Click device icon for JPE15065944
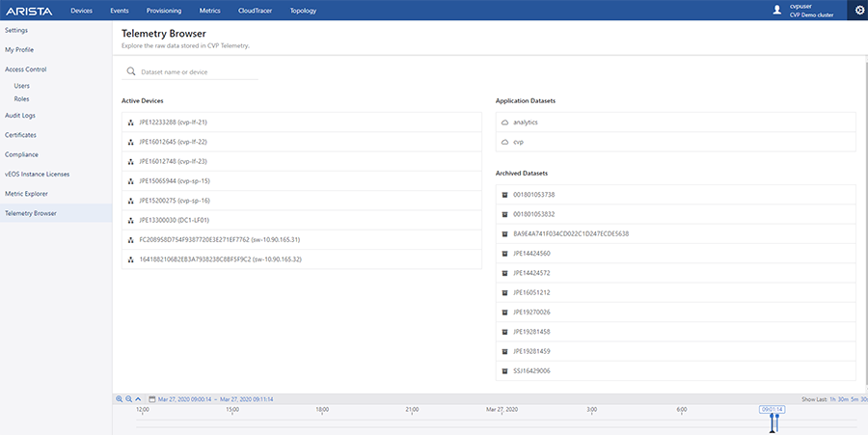The height and width of the screenshot is (435, 868). click(x=130, y=181)
